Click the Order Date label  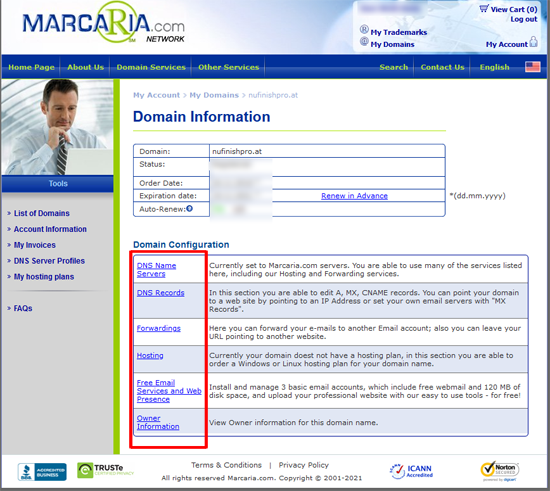[x=161, y=183]
